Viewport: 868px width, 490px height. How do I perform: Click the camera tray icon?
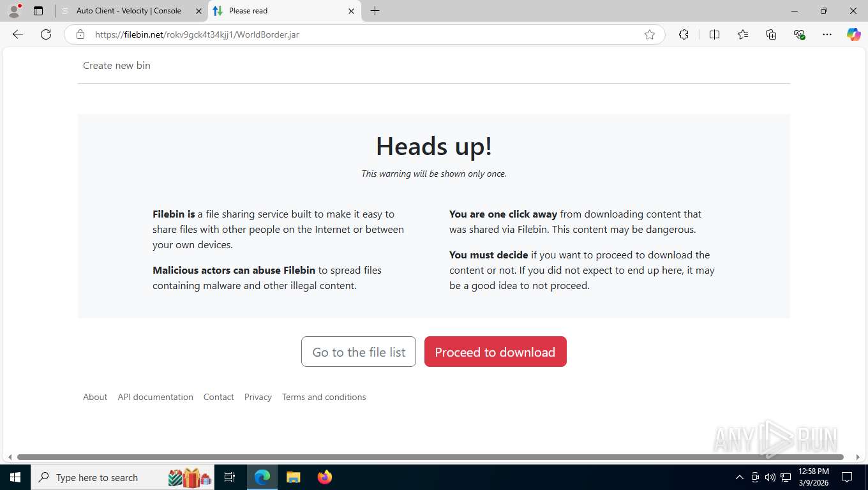[x=755, y=477]
